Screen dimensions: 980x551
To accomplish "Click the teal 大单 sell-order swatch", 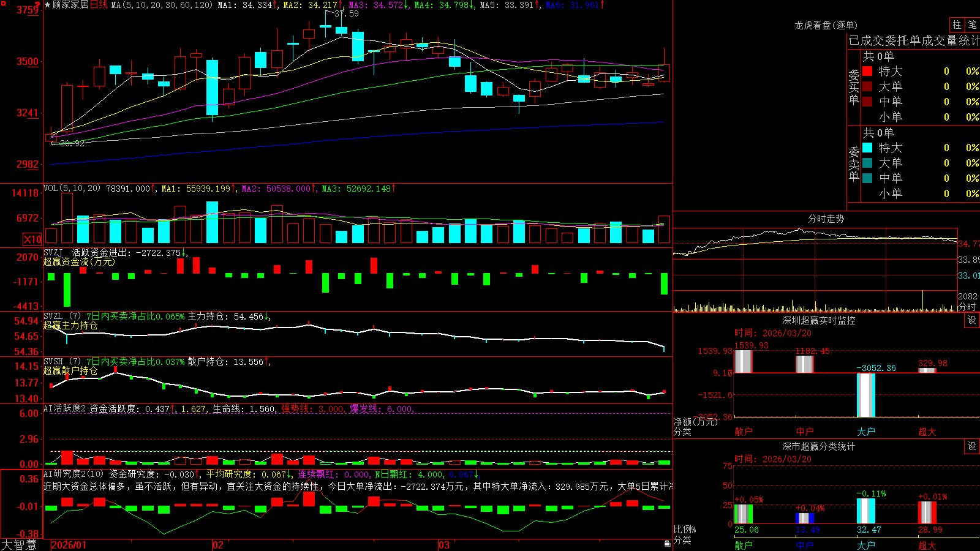I will pyautogui.click(x=867, y=163).
